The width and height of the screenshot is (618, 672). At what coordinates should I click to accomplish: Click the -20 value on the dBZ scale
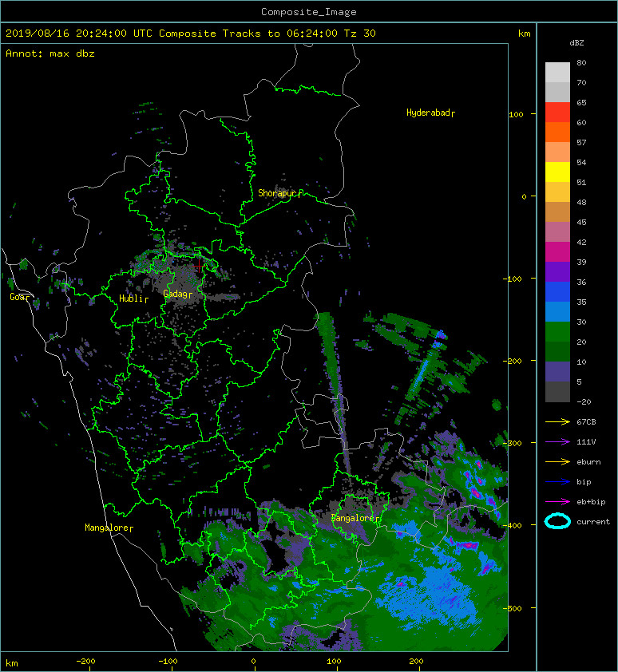[x=584, y=401]
